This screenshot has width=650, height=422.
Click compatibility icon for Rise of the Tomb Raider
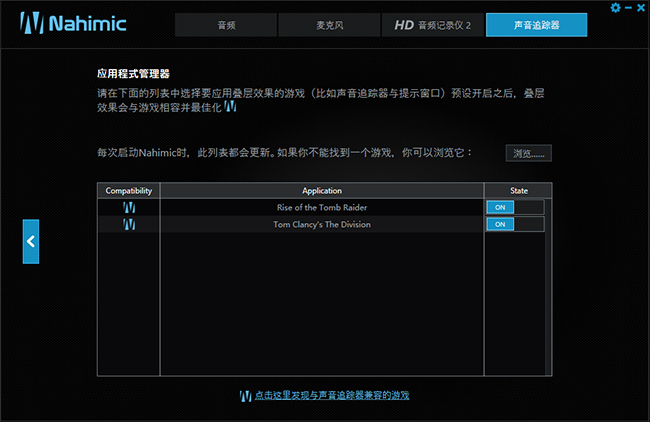coord(129,207)
